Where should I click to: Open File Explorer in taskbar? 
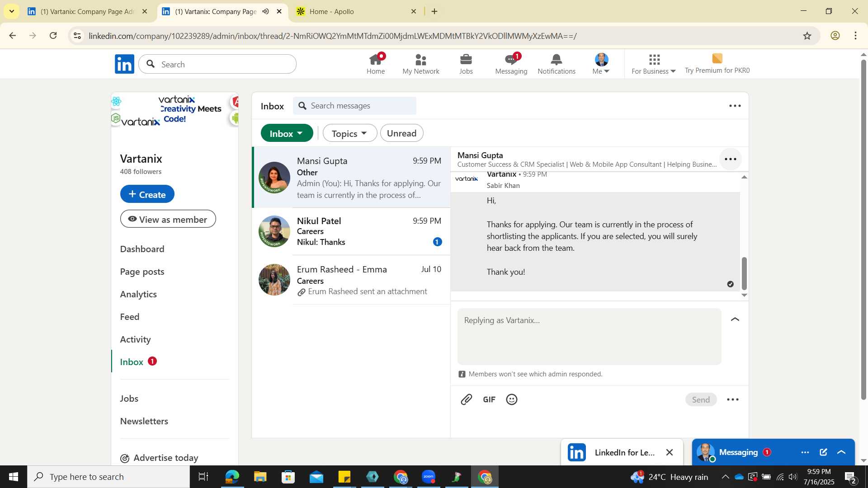tap(260, 477)
